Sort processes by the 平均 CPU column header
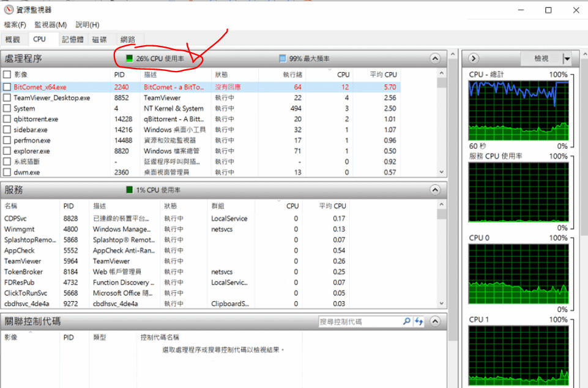Viewport: 588px width, 388px height. (x=383, y=75)
